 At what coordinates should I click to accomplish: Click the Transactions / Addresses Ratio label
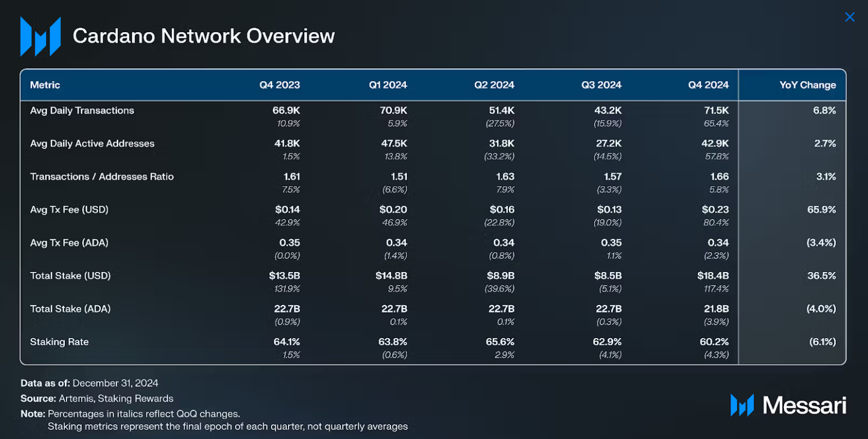click(102, 177)
